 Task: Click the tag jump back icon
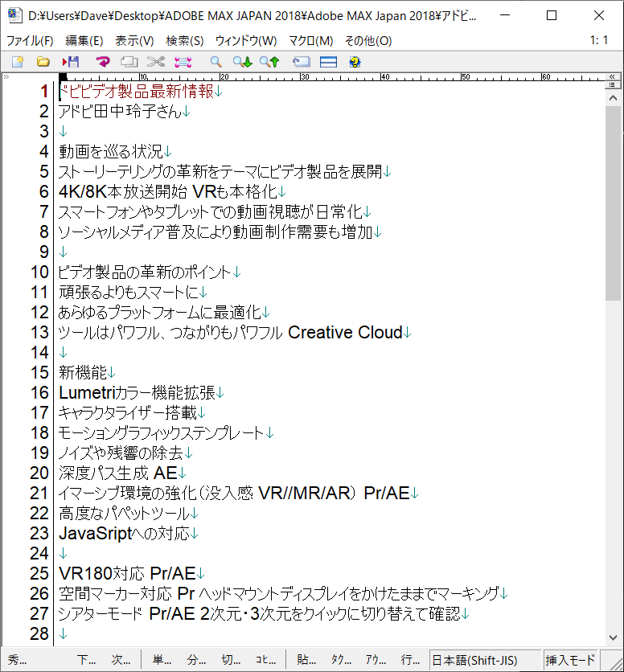[x=302, y=62]
